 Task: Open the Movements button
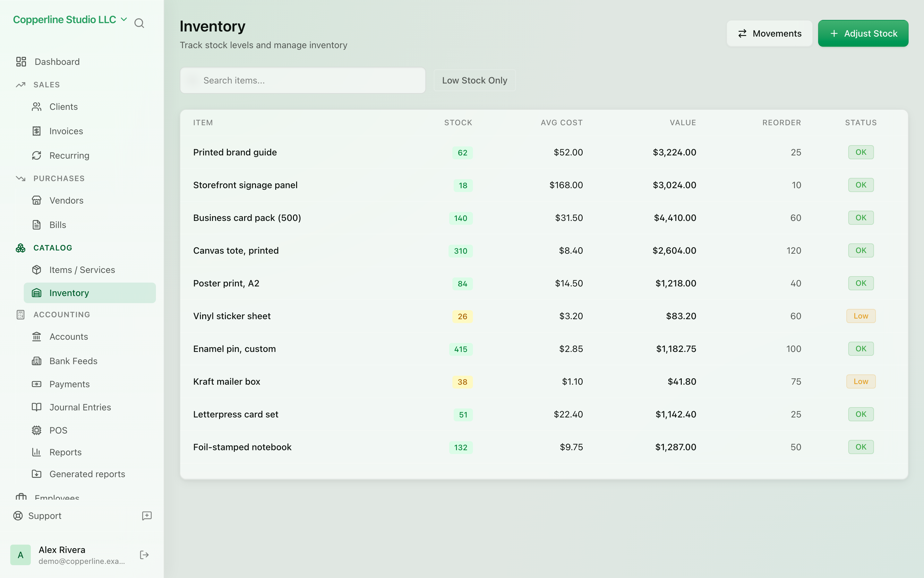pos(769,34)
